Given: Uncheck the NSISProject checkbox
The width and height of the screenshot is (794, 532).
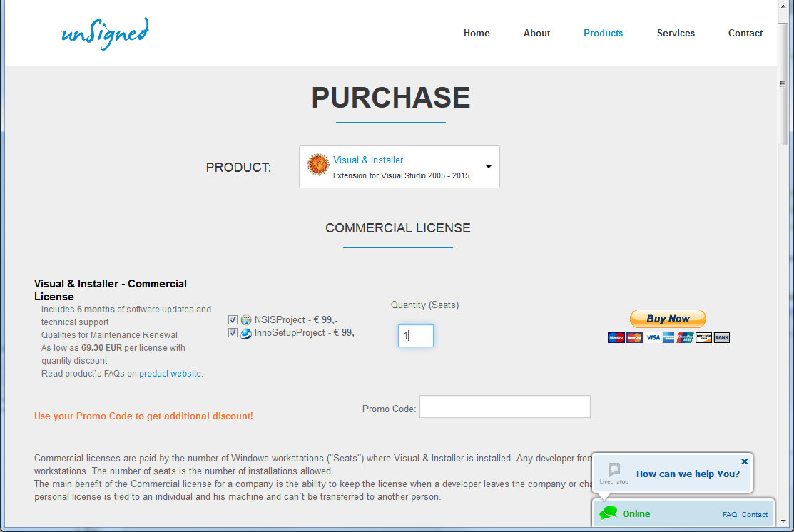Looking at the screenshot, I should pyautogui.click(x=233, y=320).
